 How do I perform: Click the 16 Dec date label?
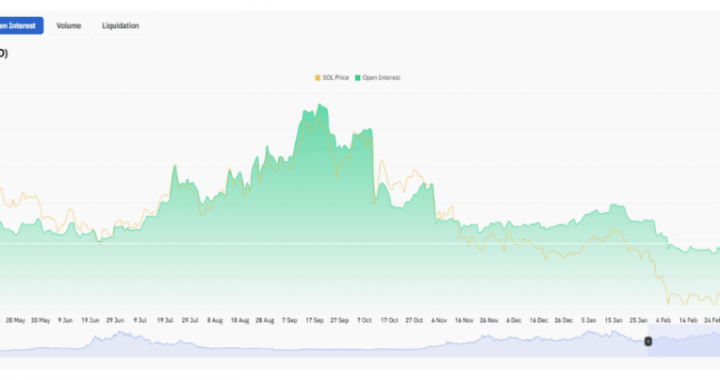coord(539,320)
